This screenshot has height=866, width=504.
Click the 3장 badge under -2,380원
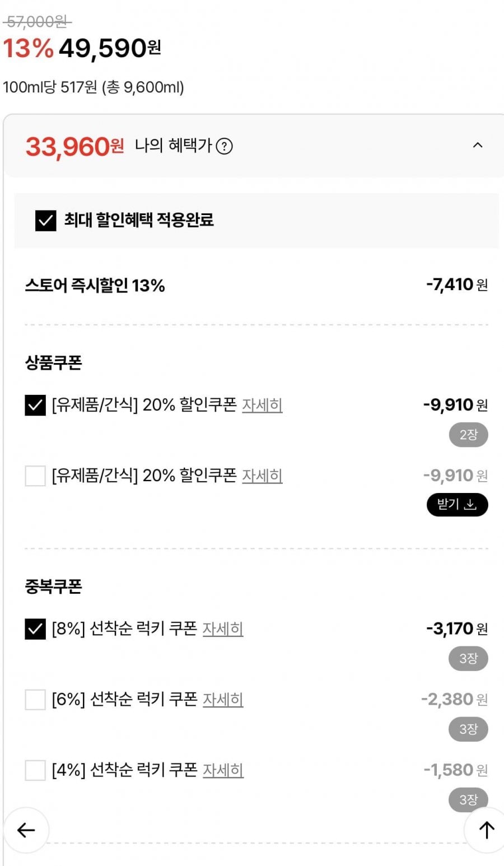(x=468, y=729)
